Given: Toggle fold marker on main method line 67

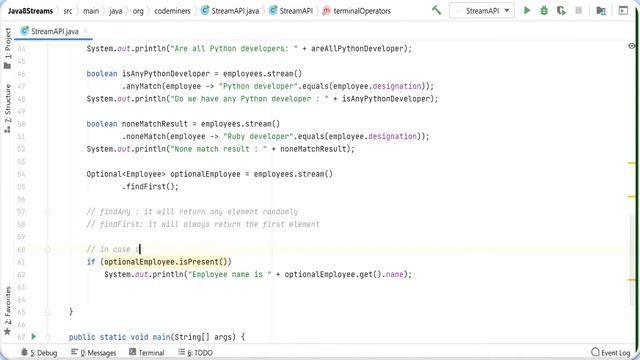Looking at the screenshot, I should coord(48,337).
